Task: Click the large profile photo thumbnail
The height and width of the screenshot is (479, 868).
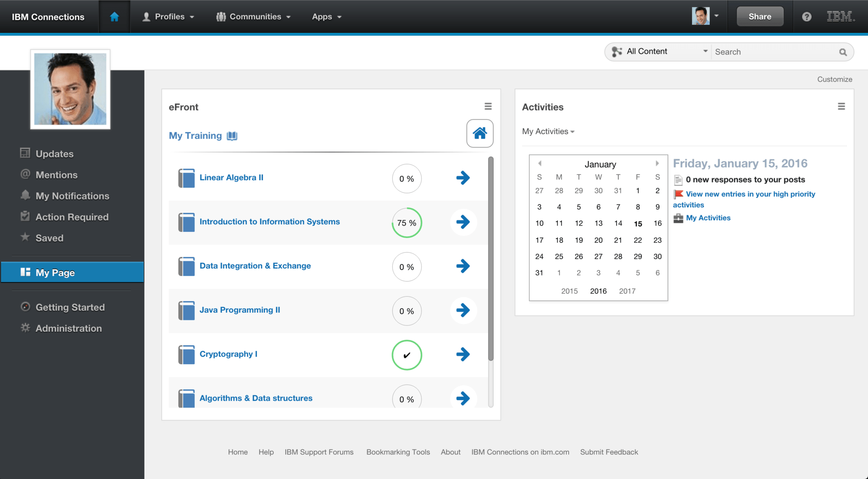Action: coord(70,89)
